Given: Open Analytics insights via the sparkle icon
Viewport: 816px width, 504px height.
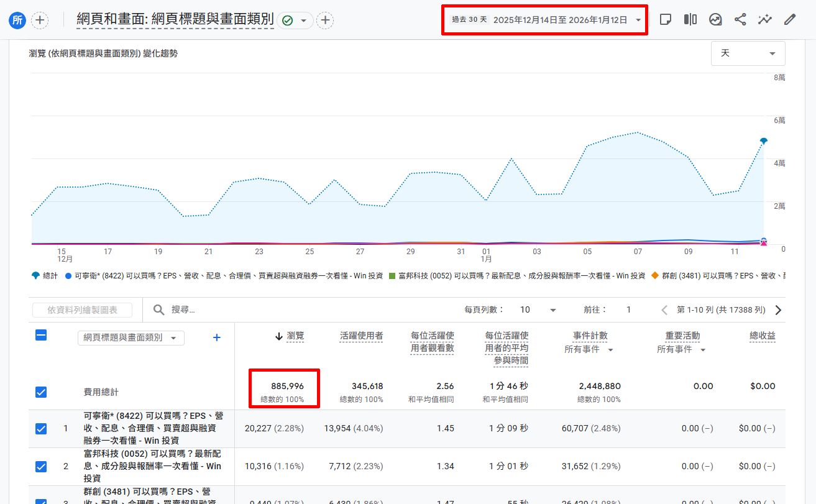Looking at the screenshot, I should [x=765, y=19].
